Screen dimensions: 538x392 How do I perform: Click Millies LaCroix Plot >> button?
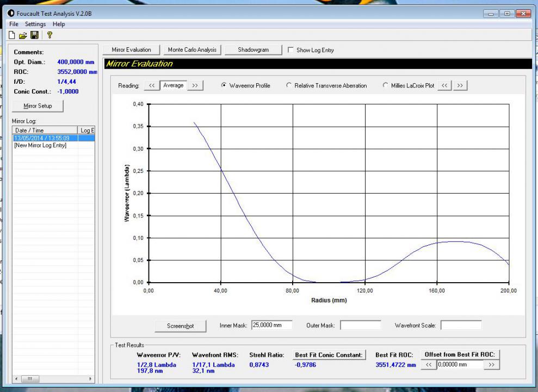(460, 85)
